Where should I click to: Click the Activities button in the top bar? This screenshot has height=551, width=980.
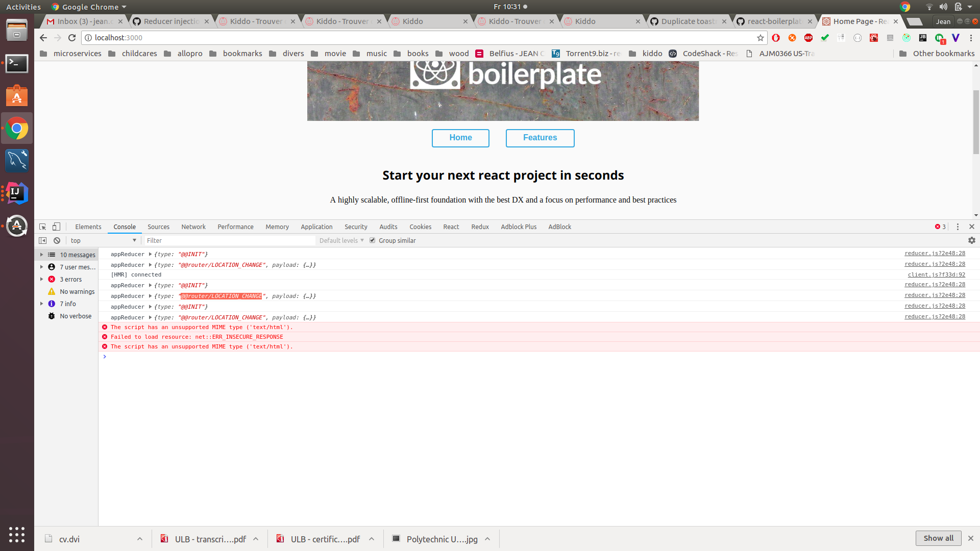(x=23, y=7)
